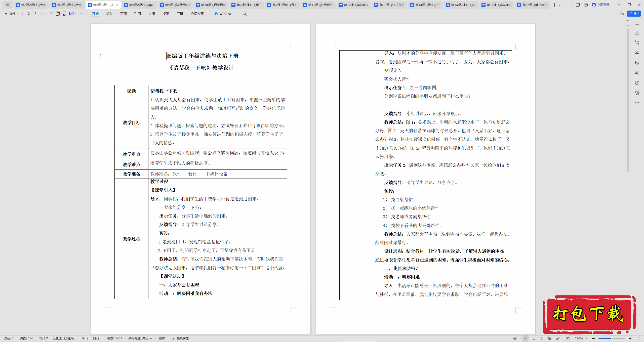Click the paragraph drag handle beside title
Viewport: 644px width, 342px height.
pyautogui.click(x=101, y=56)
